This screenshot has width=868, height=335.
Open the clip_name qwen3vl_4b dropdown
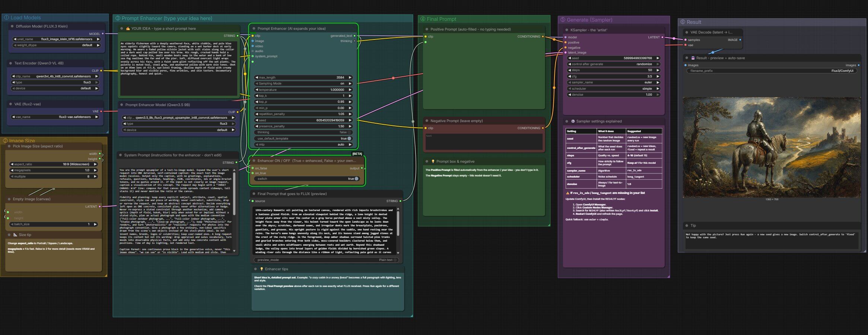coord(55,76)
